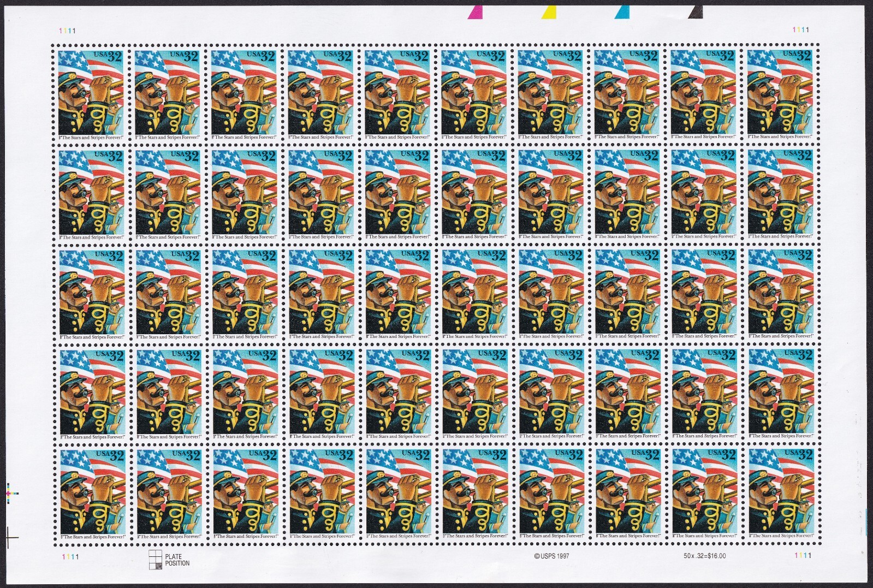Select the last stamp in the top row

point(779,95)
